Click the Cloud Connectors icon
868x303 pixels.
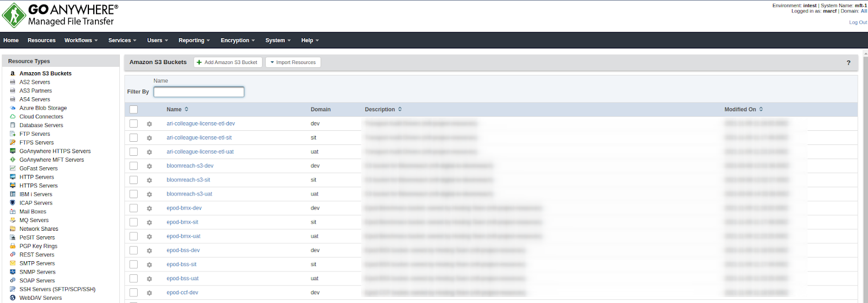[x=12, y=117]
